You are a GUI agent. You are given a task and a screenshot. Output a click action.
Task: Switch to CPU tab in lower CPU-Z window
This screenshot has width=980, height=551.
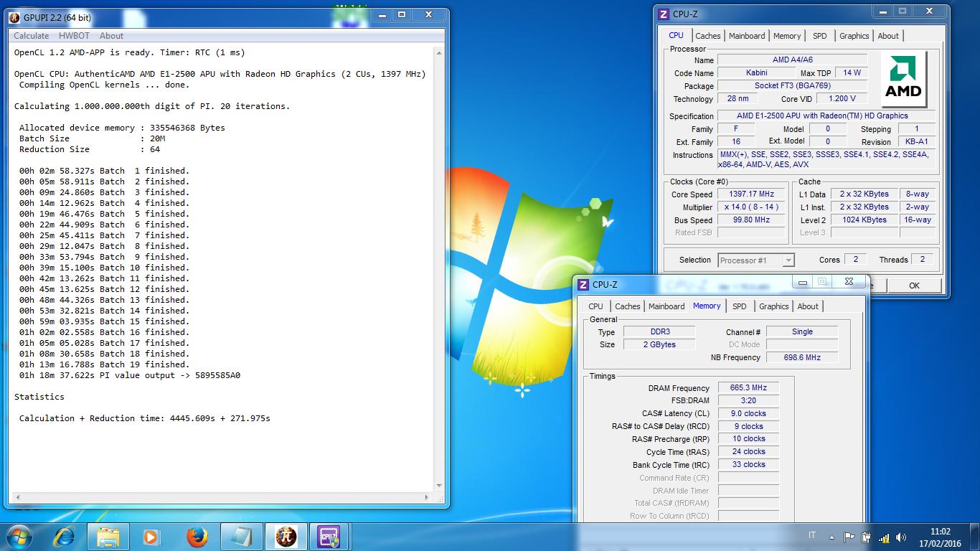[595, 306]
